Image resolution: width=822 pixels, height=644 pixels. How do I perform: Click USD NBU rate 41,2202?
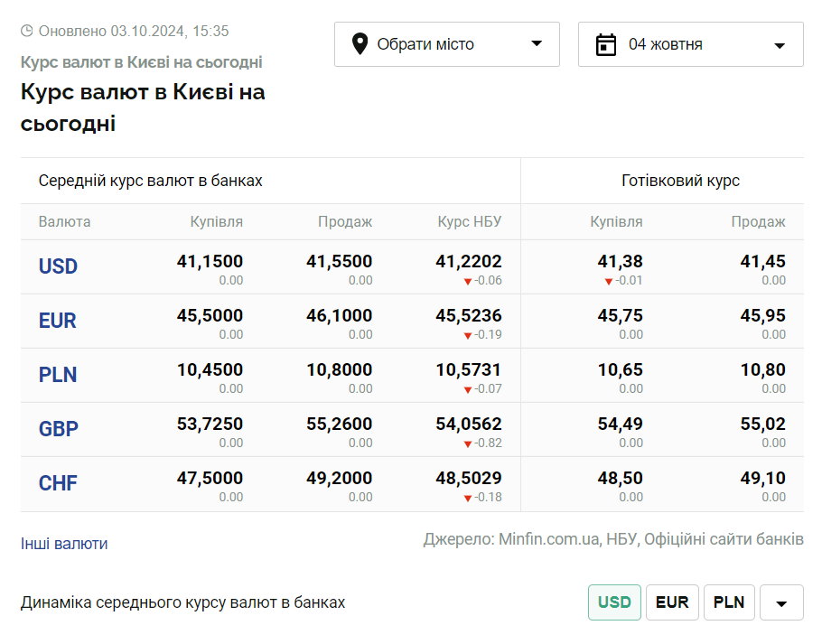[469, 261]
